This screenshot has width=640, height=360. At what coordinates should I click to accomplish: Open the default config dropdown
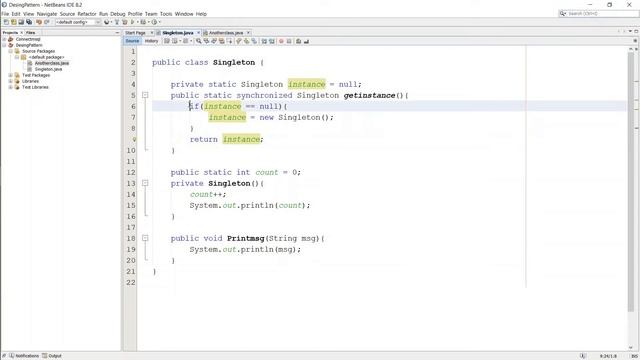(x=78, y=22)
